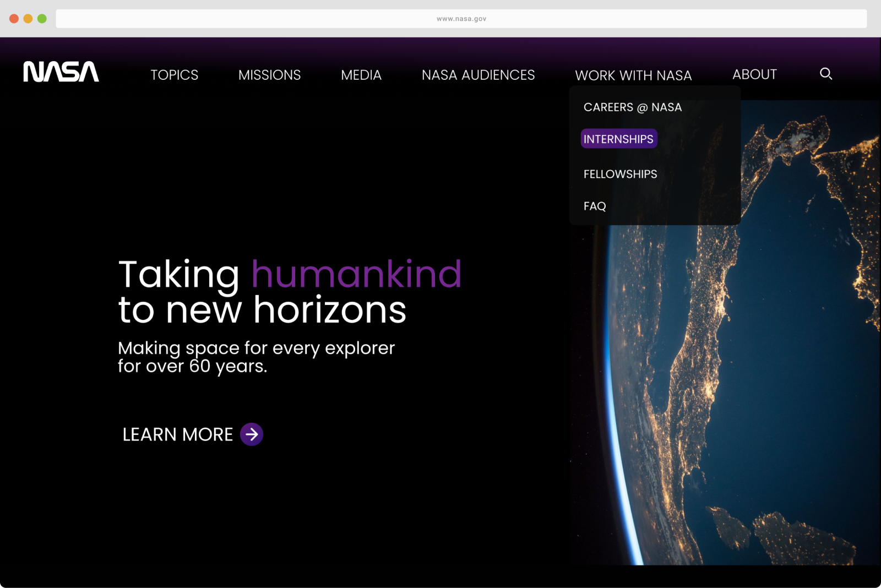
Task: Click the 'Taking humankind to new horizons' headline
Action: pyautogui.click(x=290, y=292)
